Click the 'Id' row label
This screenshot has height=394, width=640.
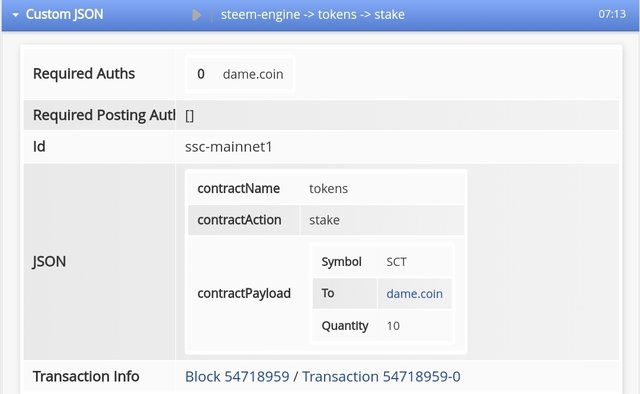[x=39, y=147]
